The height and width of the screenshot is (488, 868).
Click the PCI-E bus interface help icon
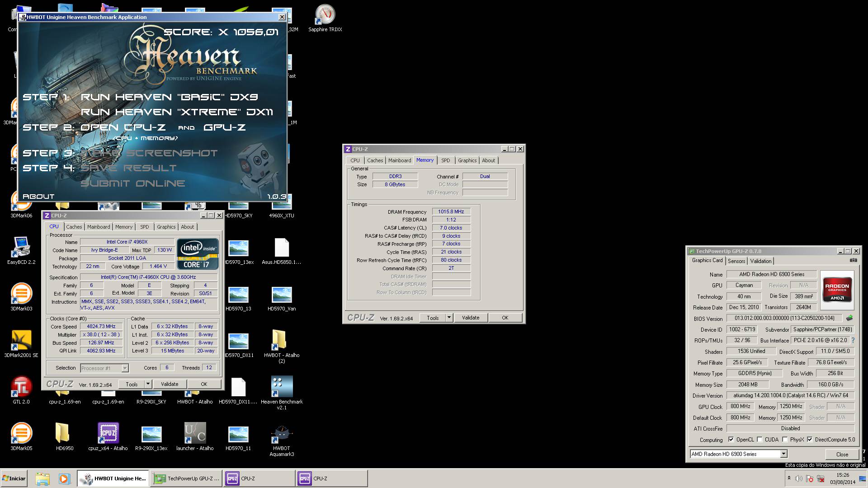coord(853,340)
